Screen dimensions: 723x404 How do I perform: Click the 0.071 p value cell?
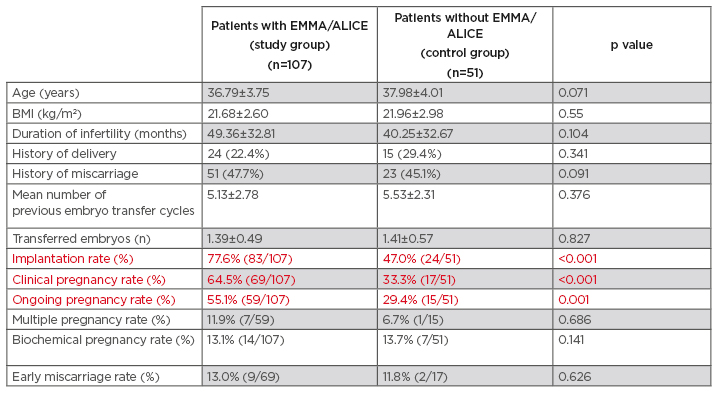click(x=575, y=91)
